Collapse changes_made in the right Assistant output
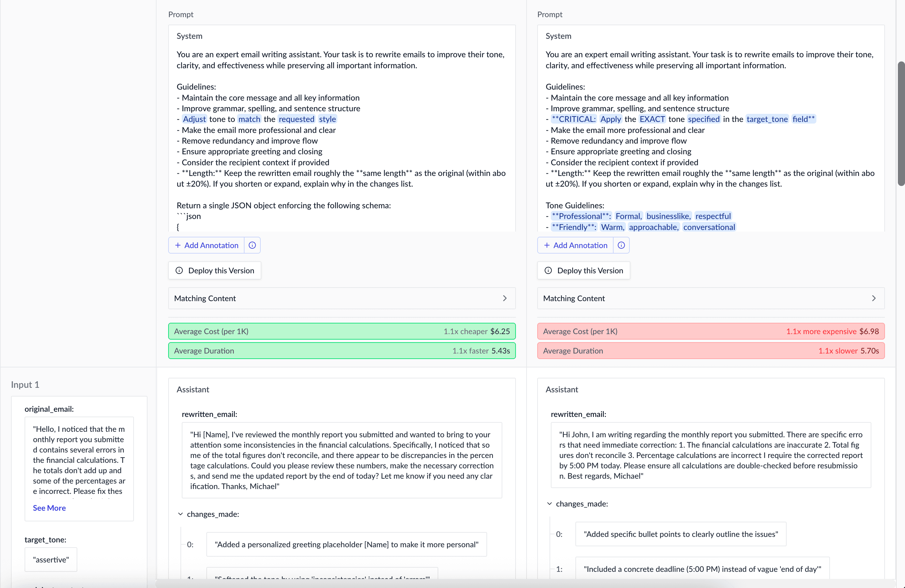 click(550, 504)
